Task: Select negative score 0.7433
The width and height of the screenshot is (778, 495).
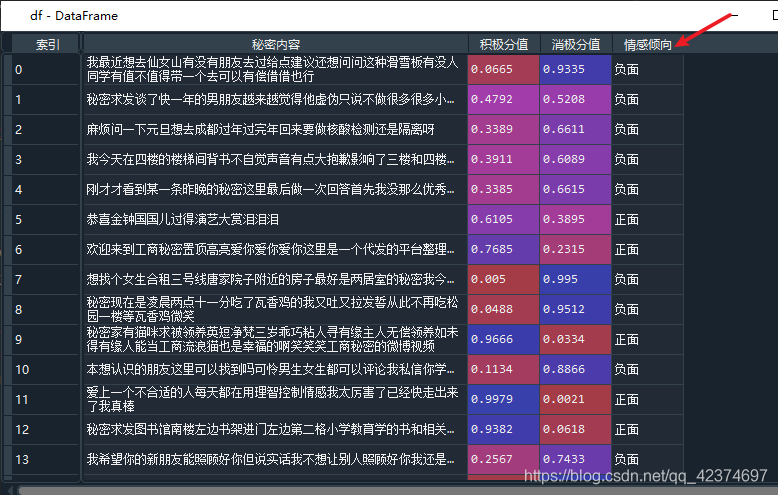Action: [576, 459]
